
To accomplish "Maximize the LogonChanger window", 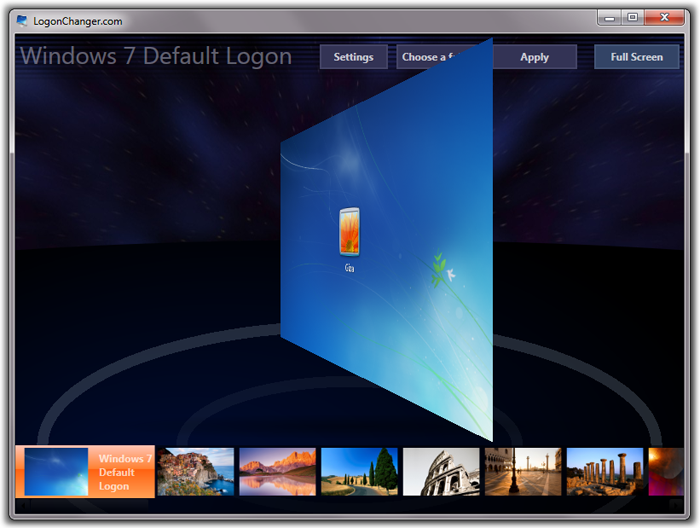I will pos(633,17).
